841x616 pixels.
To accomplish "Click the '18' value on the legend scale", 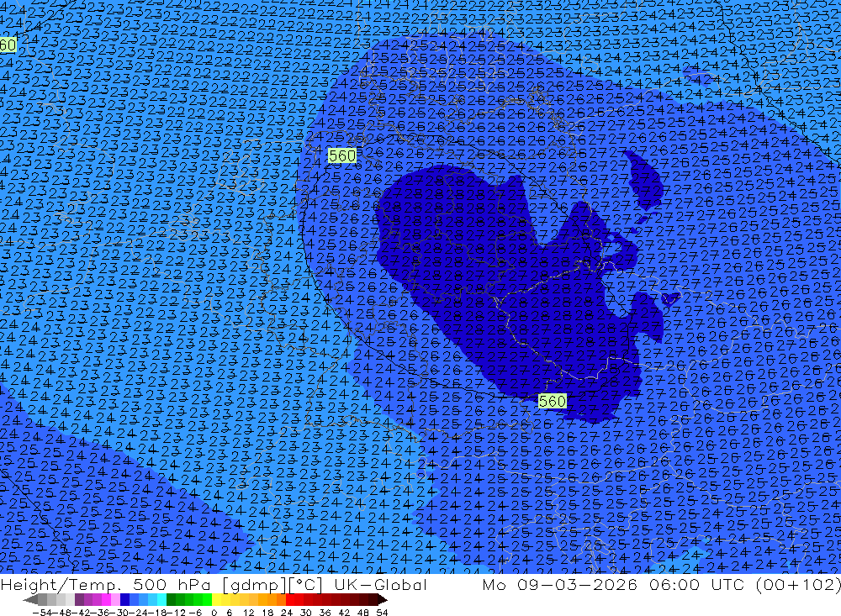I will (267, 613).
